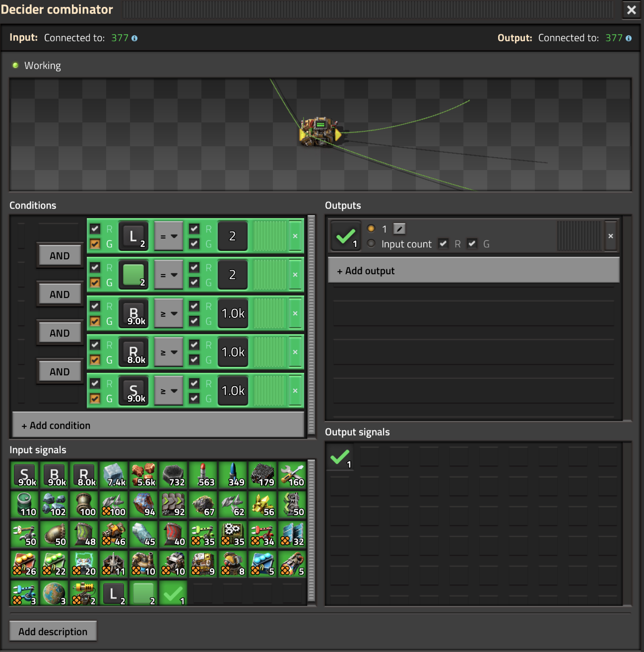644x652 pixels.
Task: Click the checkmark output signal slot
Action: point(346,236)
